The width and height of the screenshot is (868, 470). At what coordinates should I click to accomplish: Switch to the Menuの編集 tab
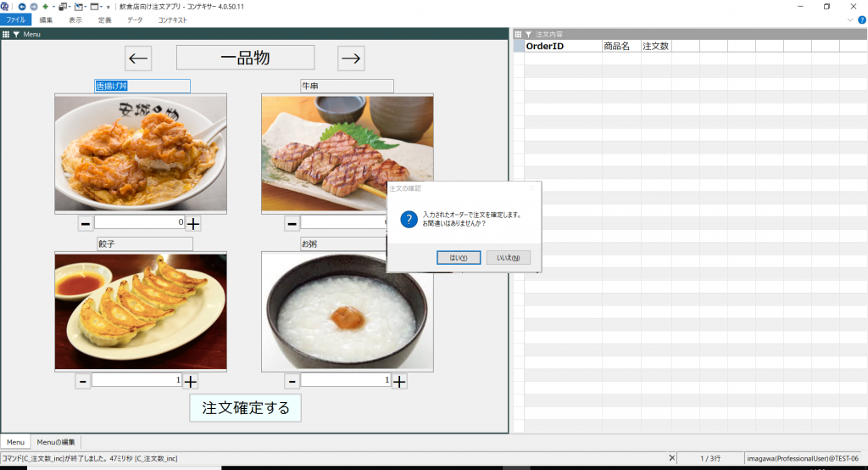point(56,442)
